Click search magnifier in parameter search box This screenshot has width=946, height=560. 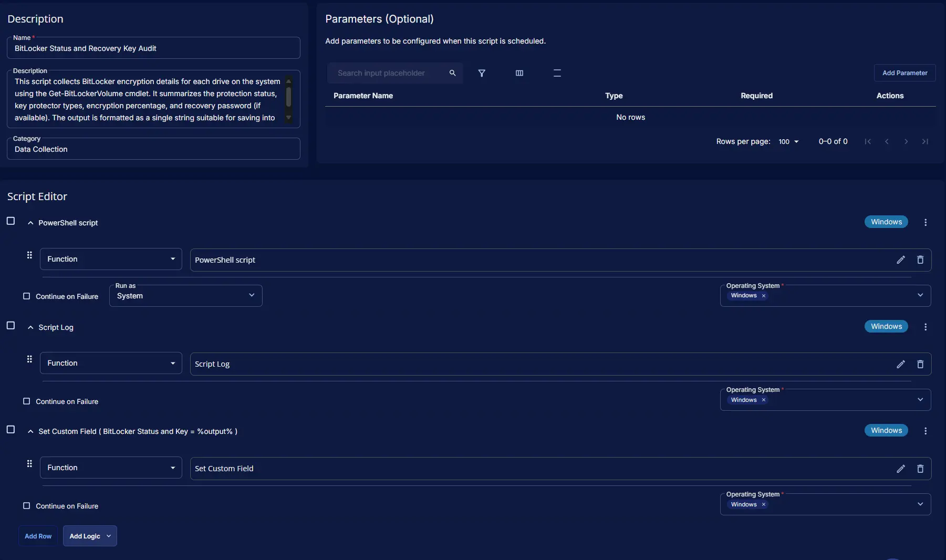pyautogui.click(x=452, y=73)
